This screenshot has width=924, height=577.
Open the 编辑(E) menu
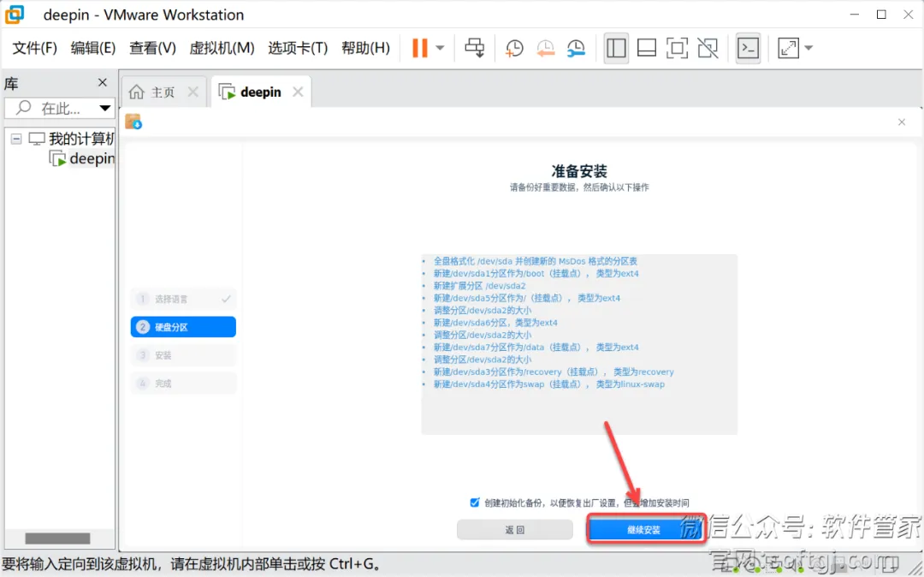point(93,48)
